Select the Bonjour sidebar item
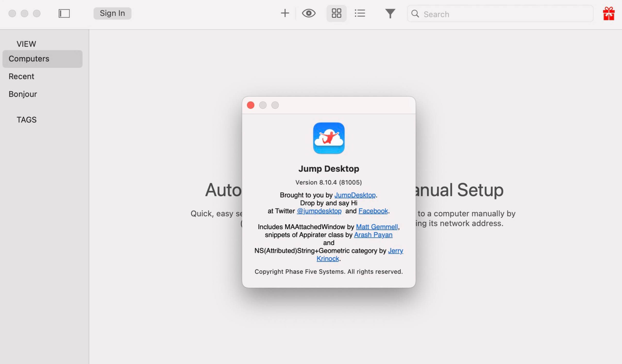 (23, 94)
